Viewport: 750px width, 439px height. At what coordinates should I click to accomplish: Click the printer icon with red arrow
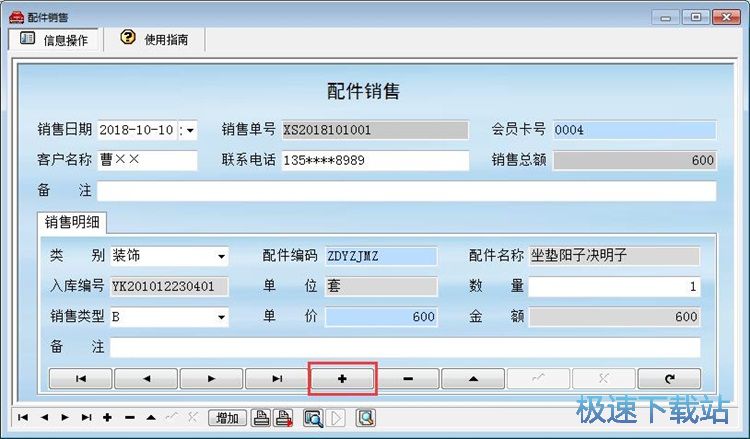click(x=283, y=418)
